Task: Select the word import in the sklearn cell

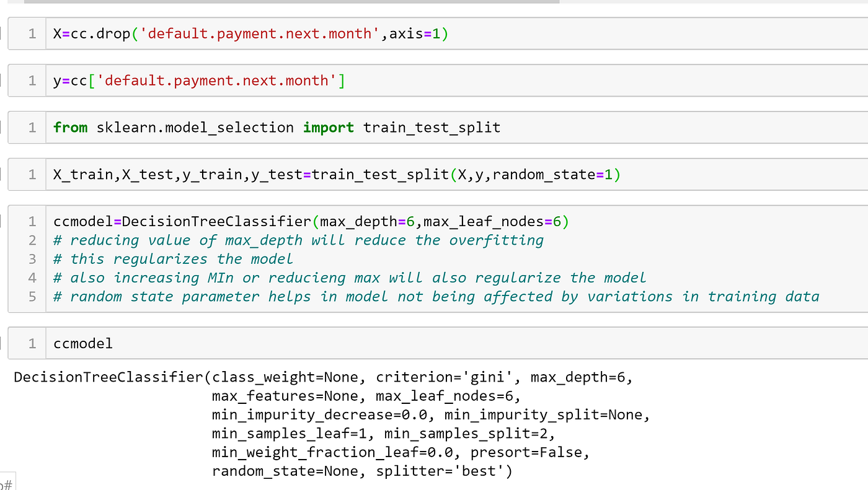Action: pos(328,127)
